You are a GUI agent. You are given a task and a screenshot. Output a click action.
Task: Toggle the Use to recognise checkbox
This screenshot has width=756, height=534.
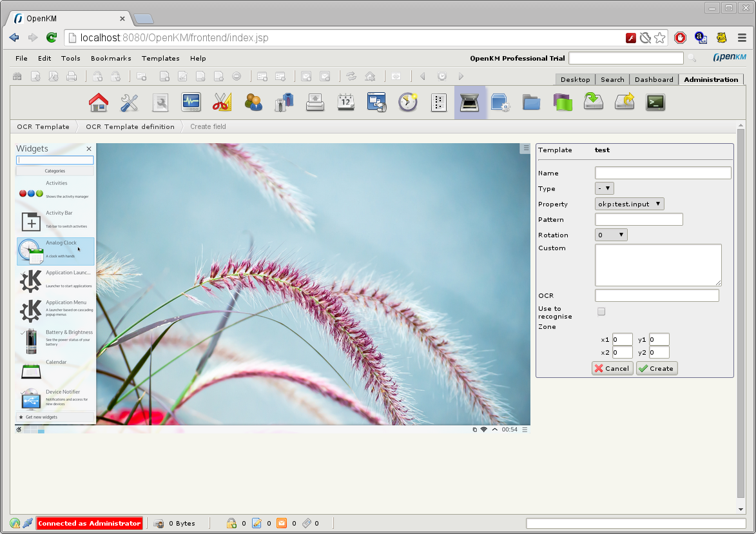[x=601, y=312]
